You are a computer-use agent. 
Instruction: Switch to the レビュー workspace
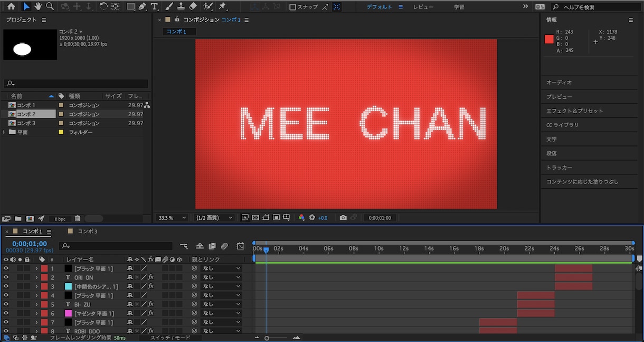(x=423, y=7)
